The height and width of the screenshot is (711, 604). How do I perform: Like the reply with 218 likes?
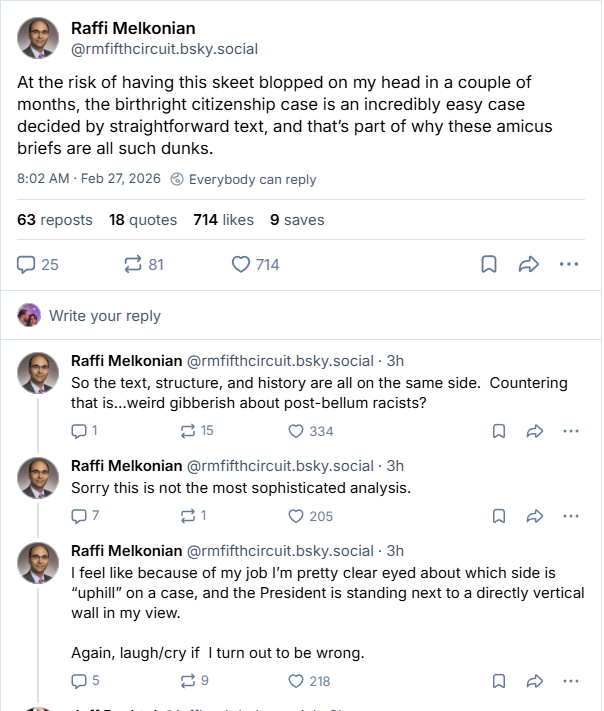click(296, 681)
